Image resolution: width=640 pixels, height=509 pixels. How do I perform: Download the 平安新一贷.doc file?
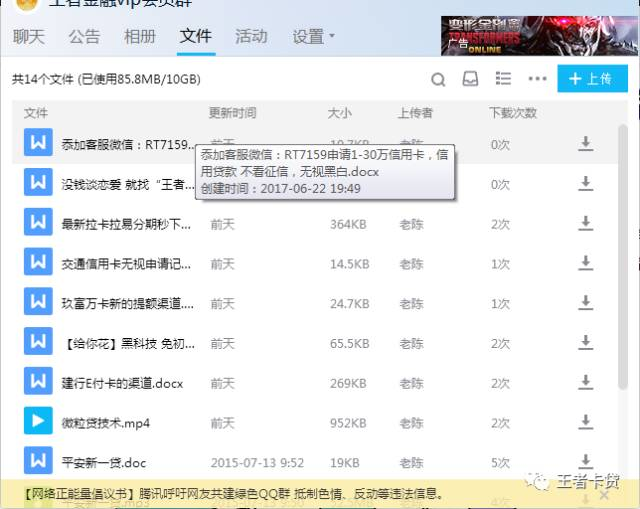(x=586, y=462)
